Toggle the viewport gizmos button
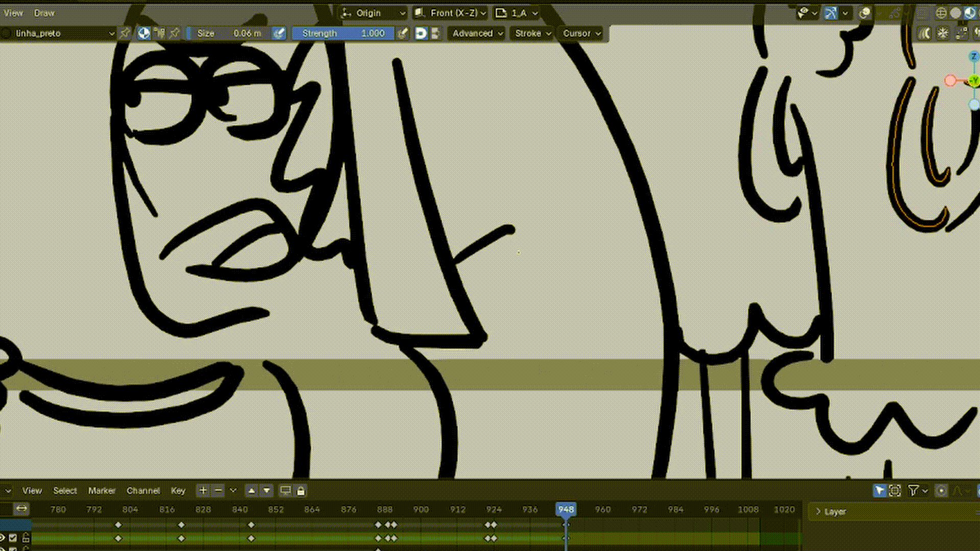This screenshot has width=980, height=551. (831, 13)
